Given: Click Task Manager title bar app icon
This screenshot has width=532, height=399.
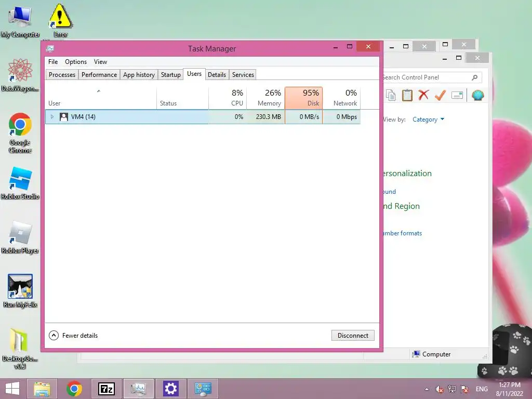Looking at the screenshot, I should click(50, 48).
